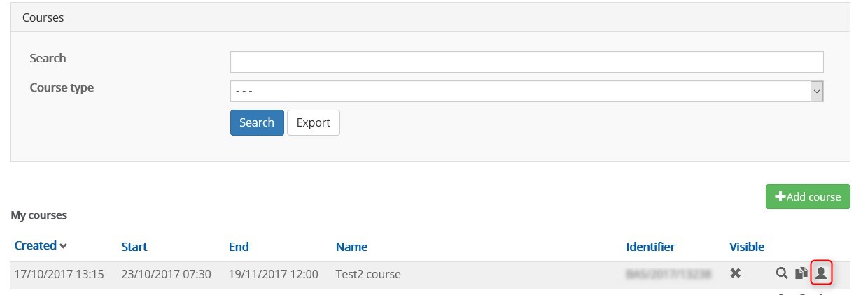Click the end date 19/11/2017 12:00
This screenshot has width=868, height=295.
pyautogui.click(x=273, y=274)
